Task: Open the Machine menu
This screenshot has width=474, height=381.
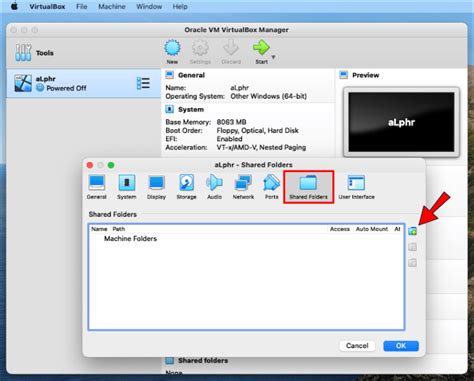Action: (112, 6)
